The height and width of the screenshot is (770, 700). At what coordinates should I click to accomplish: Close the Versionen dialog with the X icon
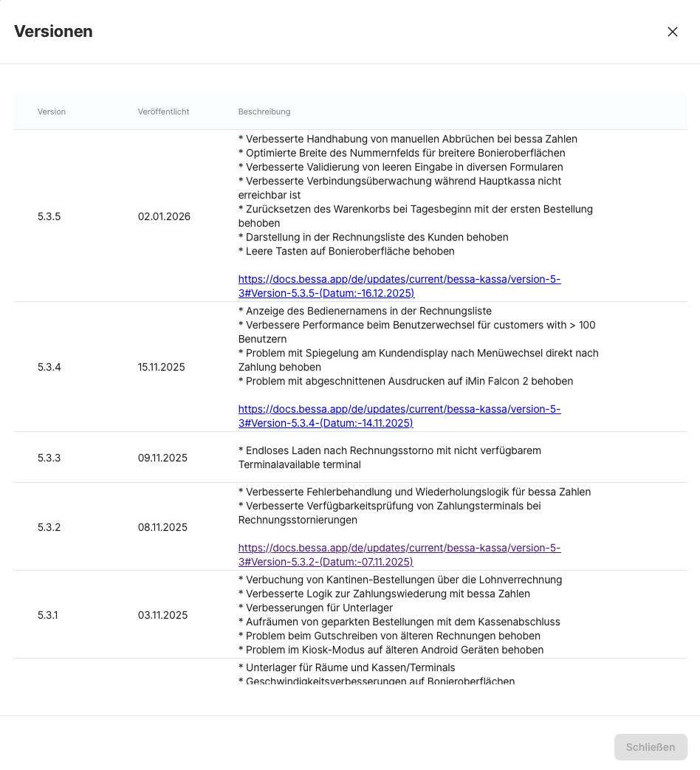click(x=672, y=32)
